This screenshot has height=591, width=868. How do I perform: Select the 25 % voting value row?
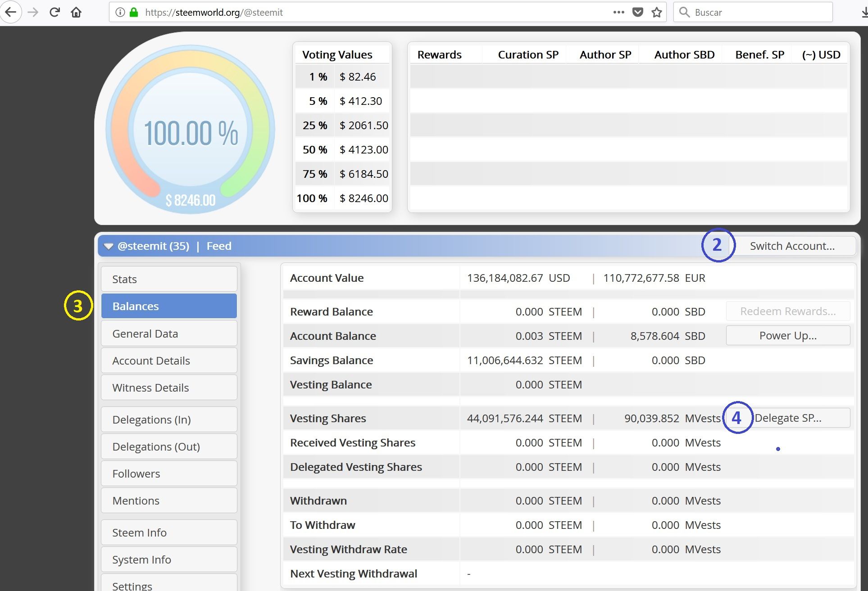click(342, 125)
